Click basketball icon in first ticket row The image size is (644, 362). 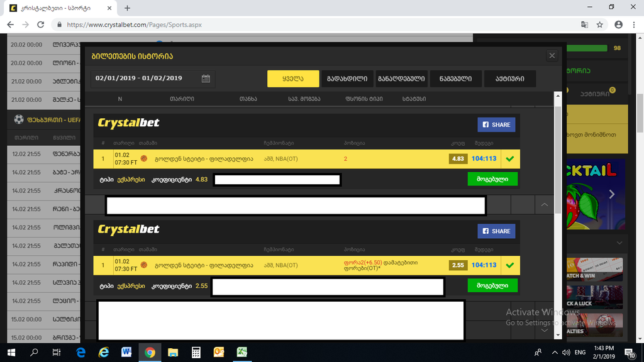click(x=144, y=158)
